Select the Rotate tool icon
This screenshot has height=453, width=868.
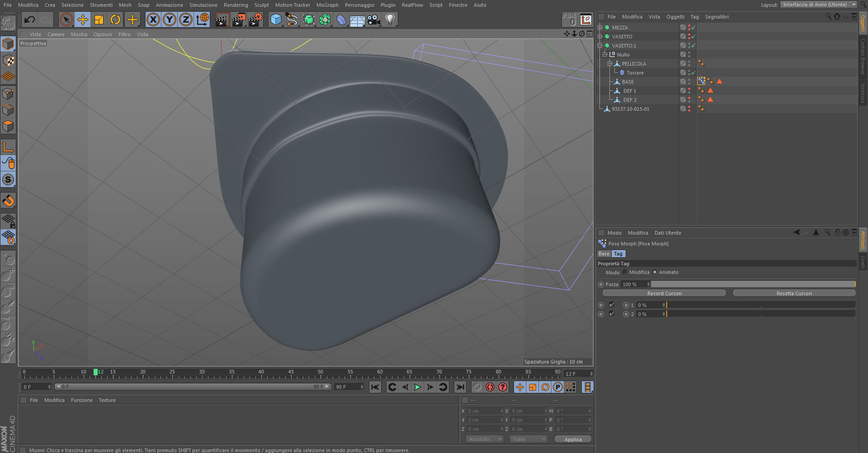[115, 19]
